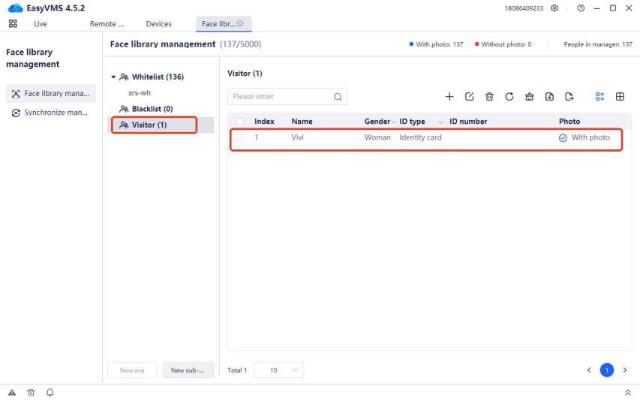Go to next page using right arrow
This screenshot has height=400, width=640.
(x=625, y=370)
